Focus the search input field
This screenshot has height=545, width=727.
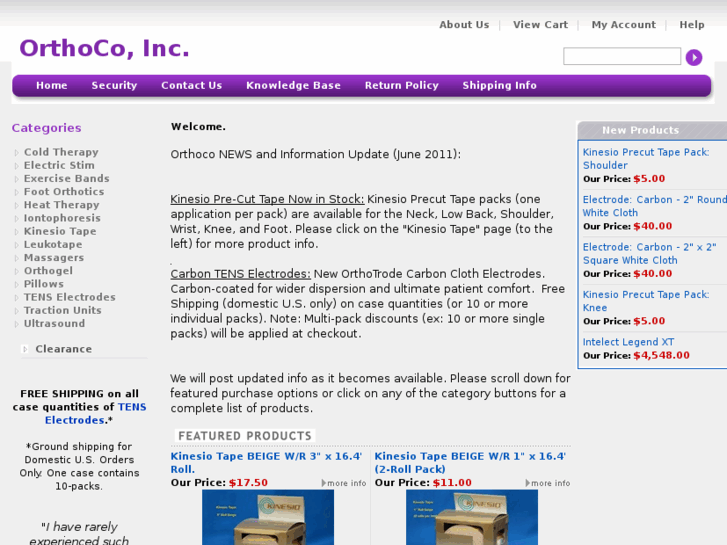pyautogui.click(x=622, y=56)
